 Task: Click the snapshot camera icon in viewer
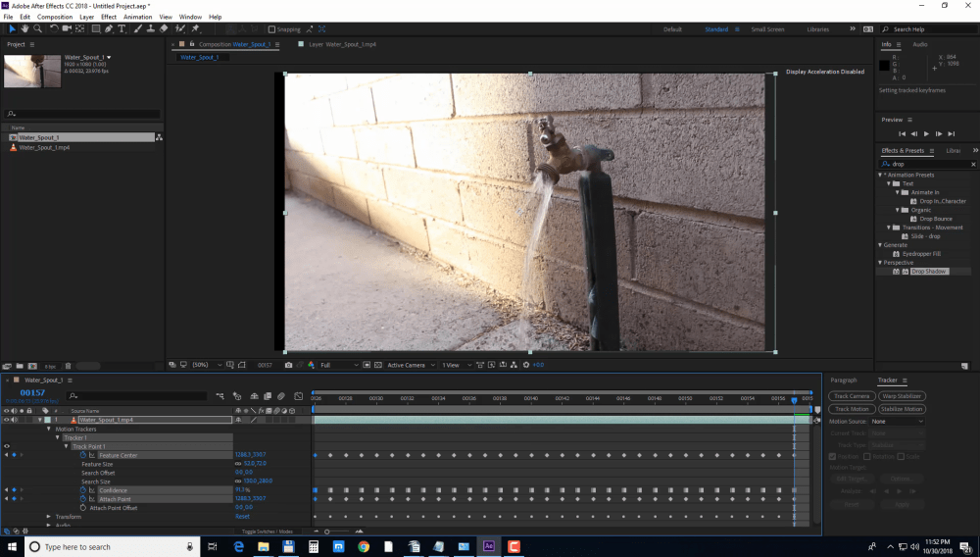[288, 365]
